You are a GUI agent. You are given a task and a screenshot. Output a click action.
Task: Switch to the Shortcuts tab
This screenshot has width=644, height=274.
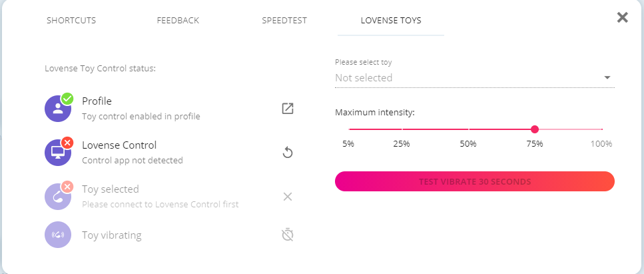[x=71, y=20]
